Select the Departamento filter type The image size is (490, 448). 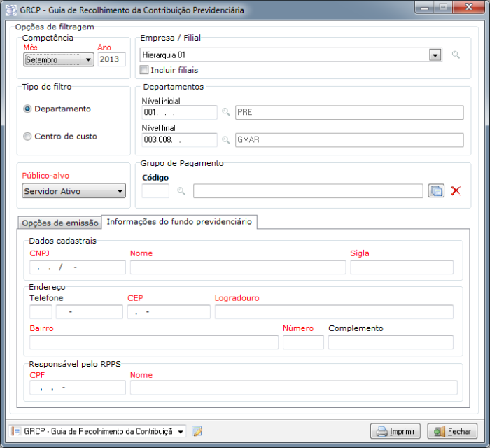coord(28,109)
